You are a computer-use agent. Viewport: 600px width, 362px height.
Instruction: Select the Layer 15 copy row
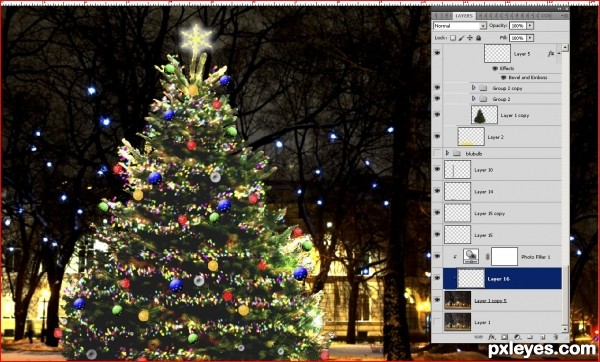[x=502, y=213]
